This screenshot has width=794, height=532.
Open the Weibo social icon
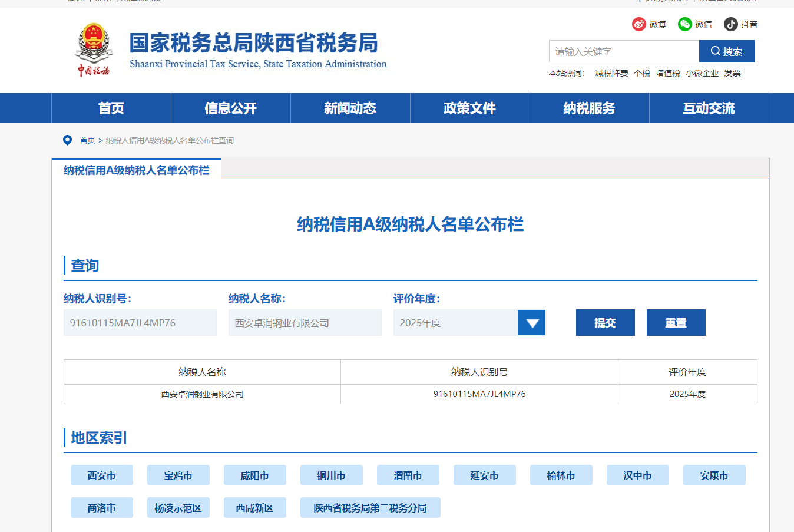click(x=639, y=24)
